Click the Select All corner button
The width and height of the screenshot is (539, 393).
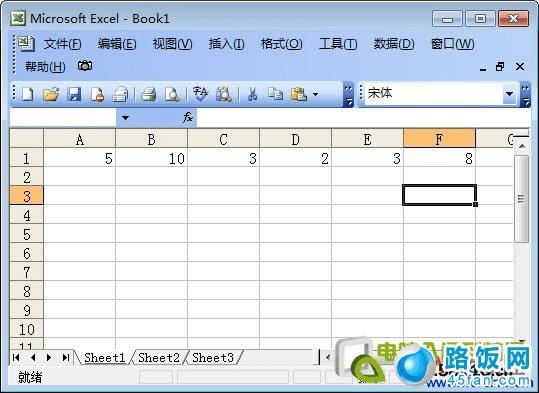pos(26,138)
